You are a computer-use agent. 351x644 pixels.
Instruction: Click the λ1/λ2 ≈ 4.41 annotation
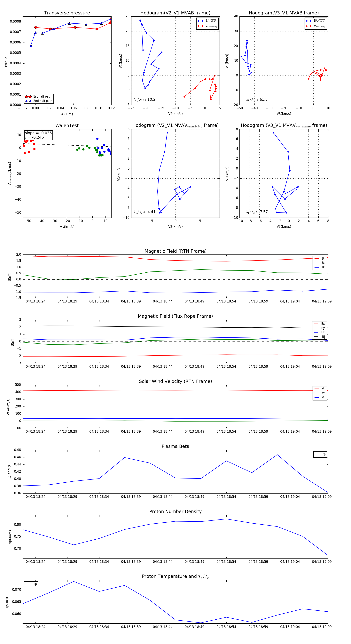[144, 212]
